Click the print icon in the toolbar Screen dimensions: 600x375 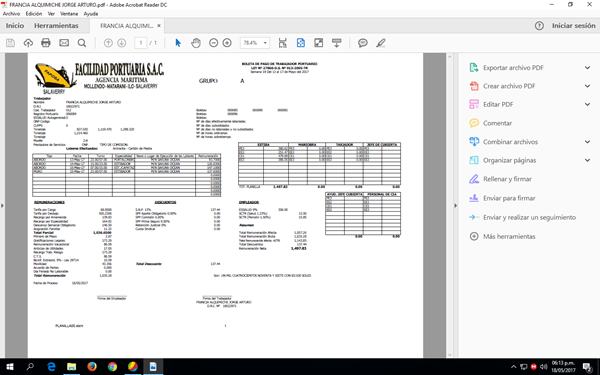tap(46, 43)
